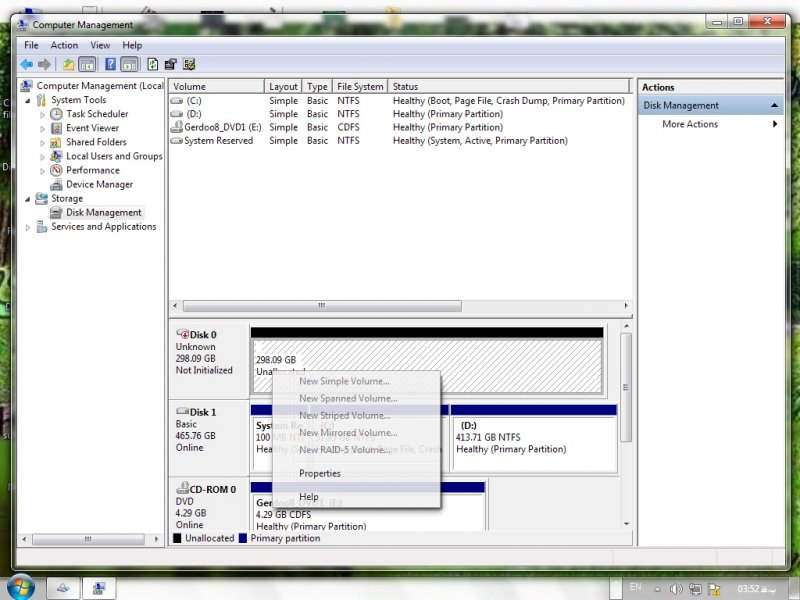
Task: Click the Up one level folder icon
Action: pyautogui.click(x=68, y=64)
